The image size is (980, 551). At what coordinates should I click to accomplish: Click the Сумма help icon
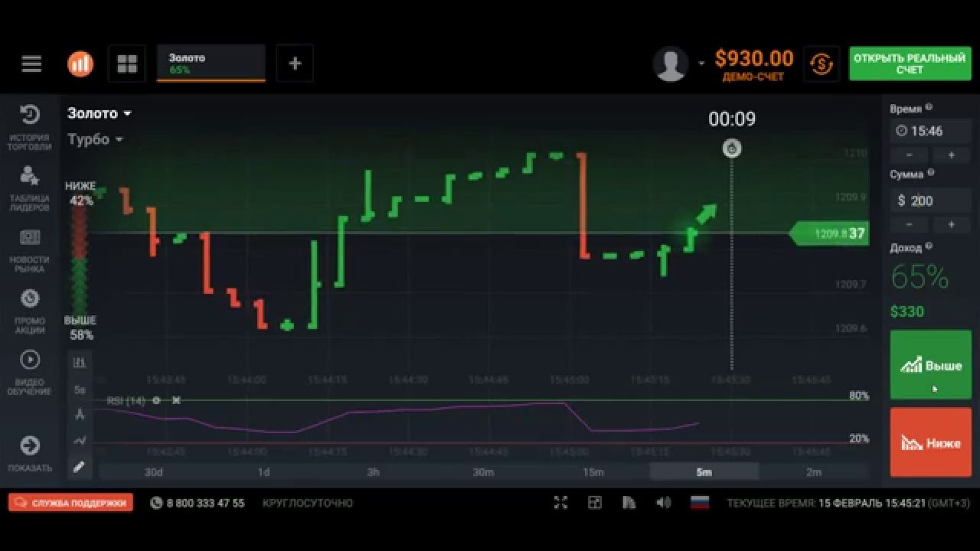click(931, 173)
